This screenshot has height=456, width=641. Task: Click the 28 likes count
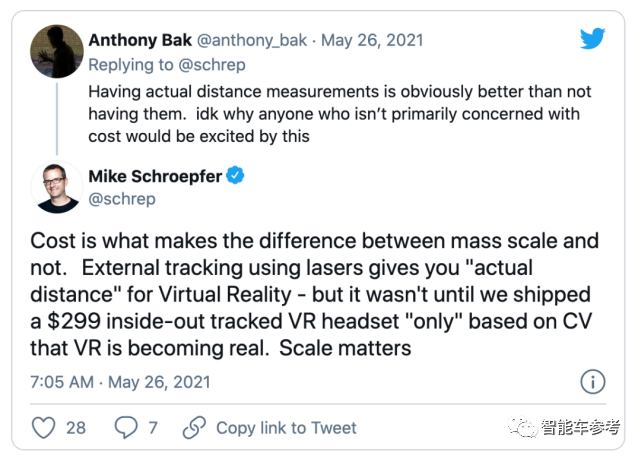click(76, 428)
